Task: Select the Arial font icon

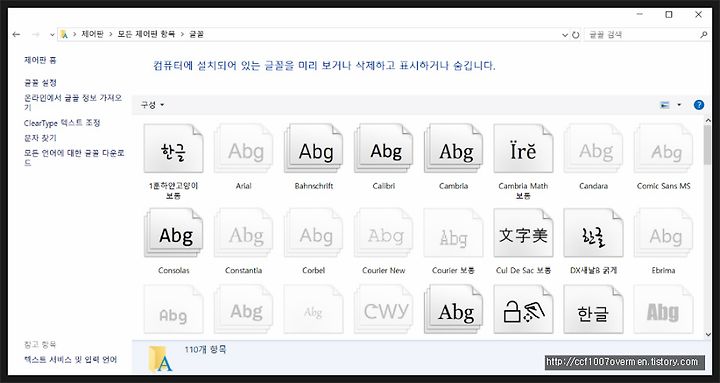Action: click(x=243, y=149)
